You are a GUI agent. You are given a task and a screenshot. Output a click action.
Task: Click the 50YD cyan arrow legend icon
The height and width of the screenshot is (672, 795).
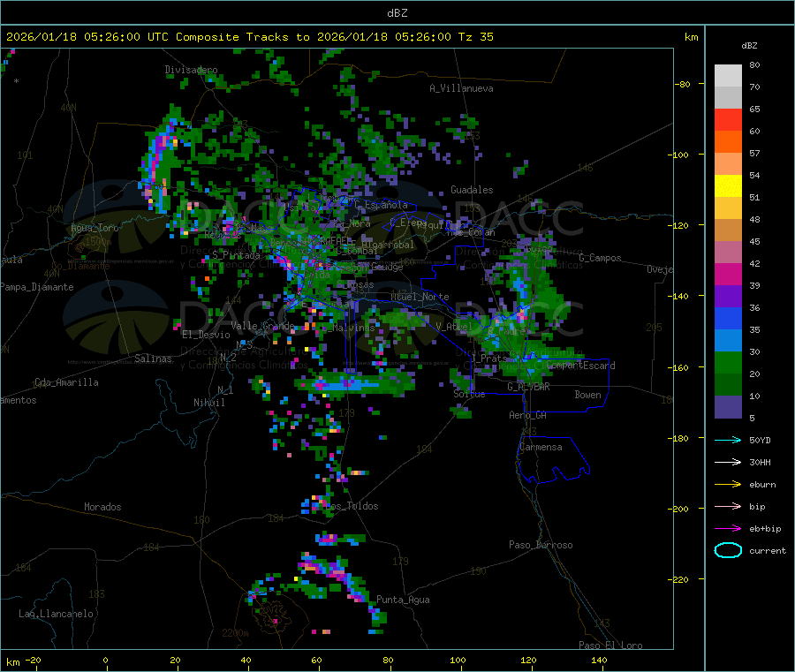click(x=728, y=440)
